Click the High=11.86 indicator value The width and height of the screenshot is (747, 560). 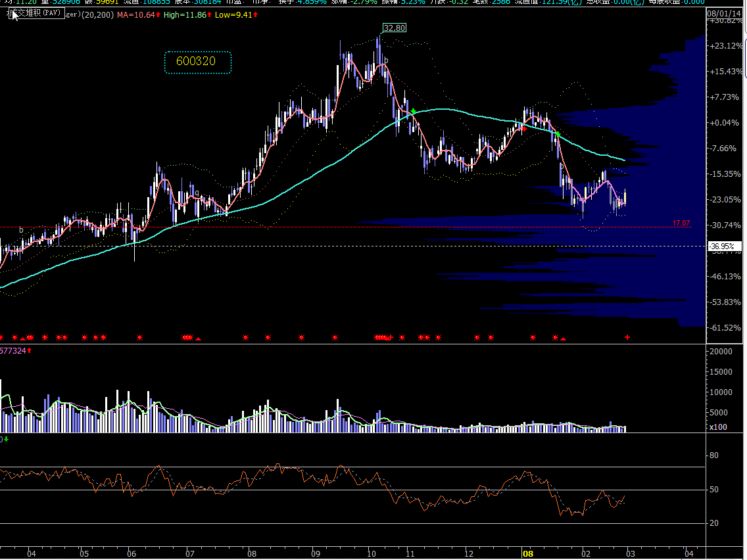click(x=185, y=14)
